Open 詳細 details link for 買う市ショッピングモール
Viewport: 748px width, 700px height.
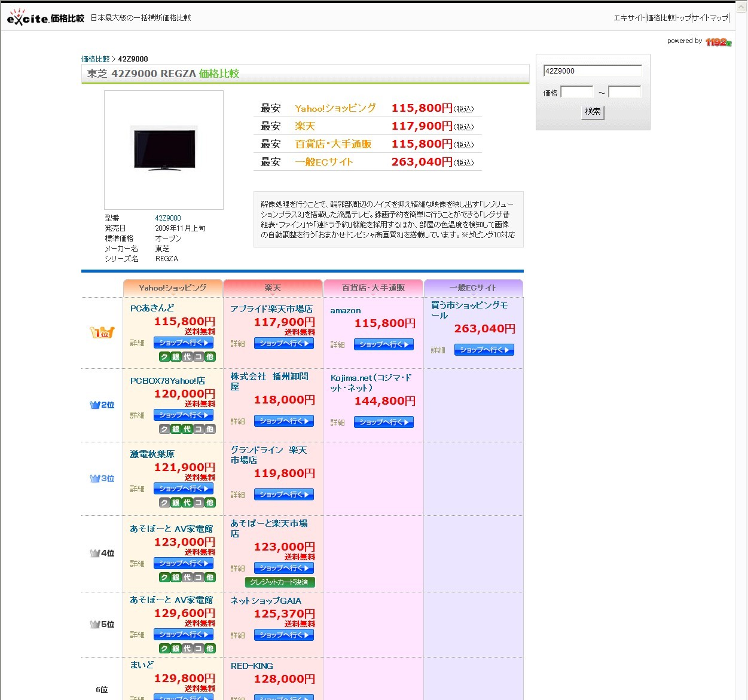point(438,350)
